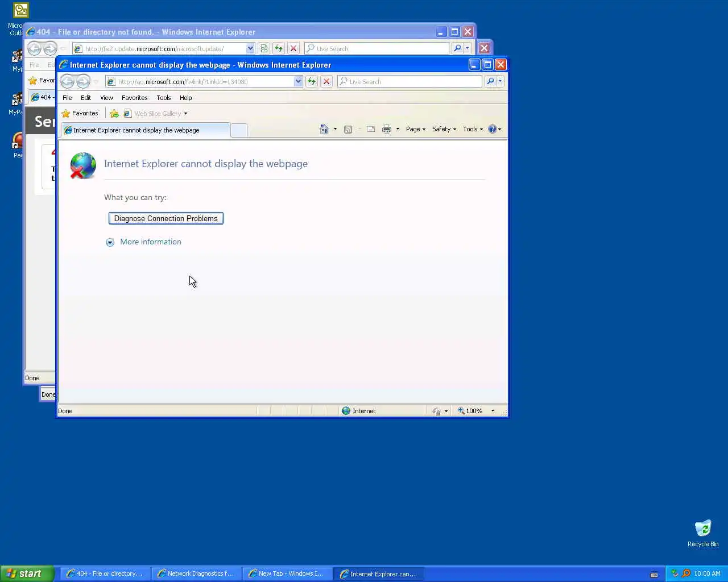Click the blue Help question mark icon
The width and height of the screenshot is (728, 582).
493,129
